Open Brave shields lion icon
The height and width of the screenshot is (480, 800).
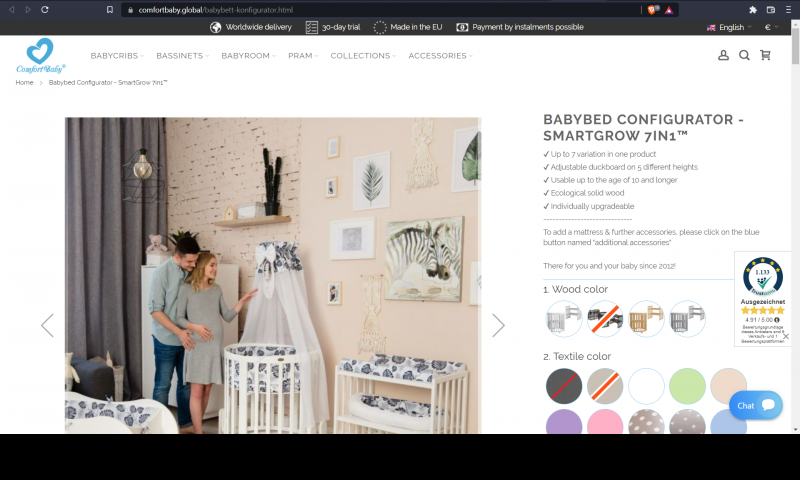pyautogui.click(x=652, y=10)
